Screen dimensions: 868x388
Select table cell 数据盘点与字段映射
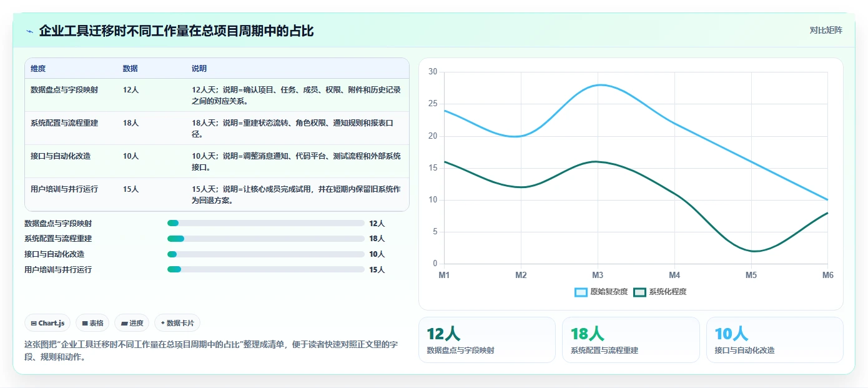[64, 90]
